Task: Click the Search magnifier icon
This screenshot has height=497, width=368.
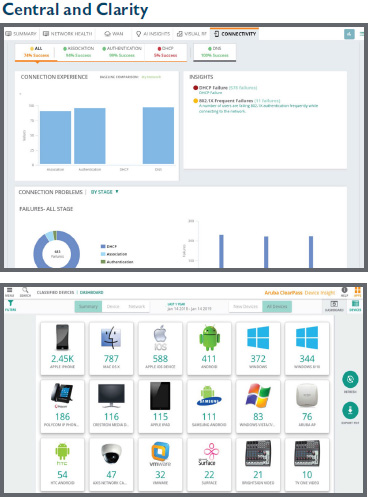Action: (x=25, y=290)
